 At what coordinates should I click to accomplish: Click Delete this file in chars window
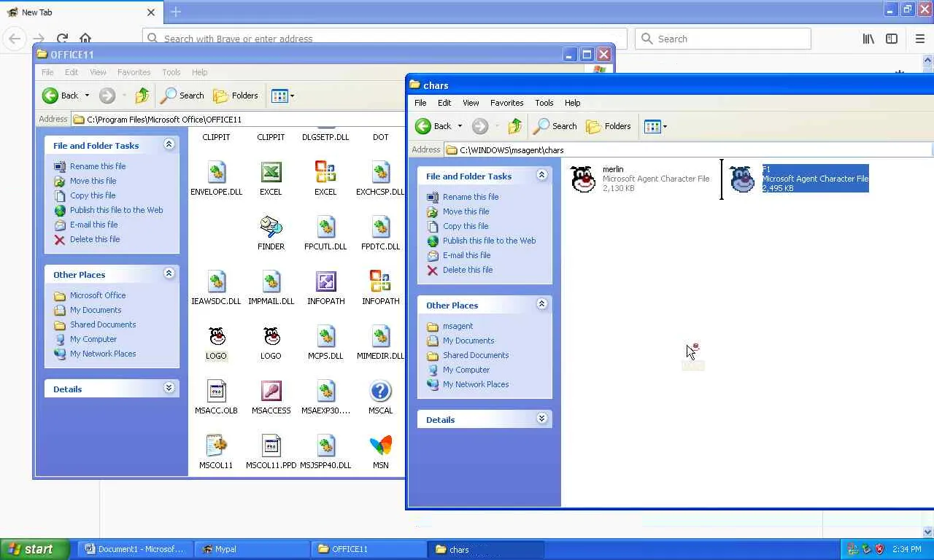point(468,270)
